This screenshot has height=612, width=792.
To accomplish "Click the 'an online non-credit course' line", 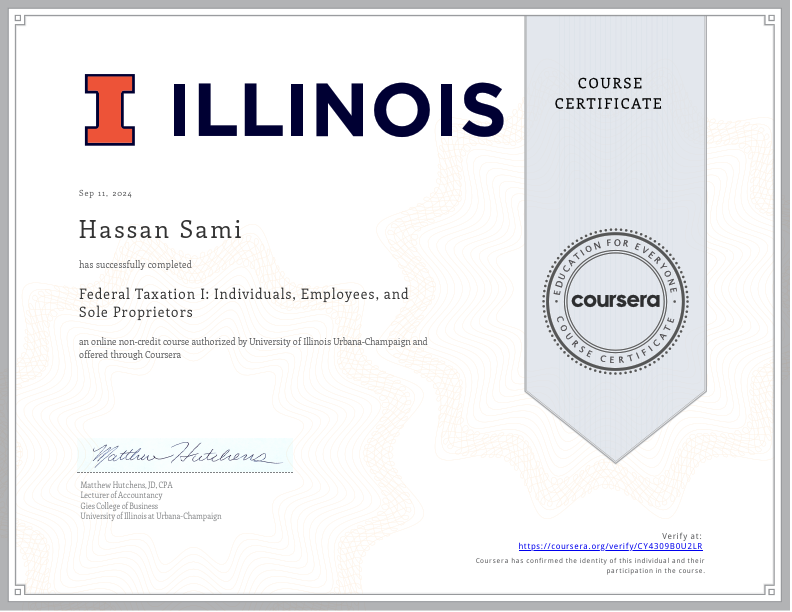I will (253, 342).
